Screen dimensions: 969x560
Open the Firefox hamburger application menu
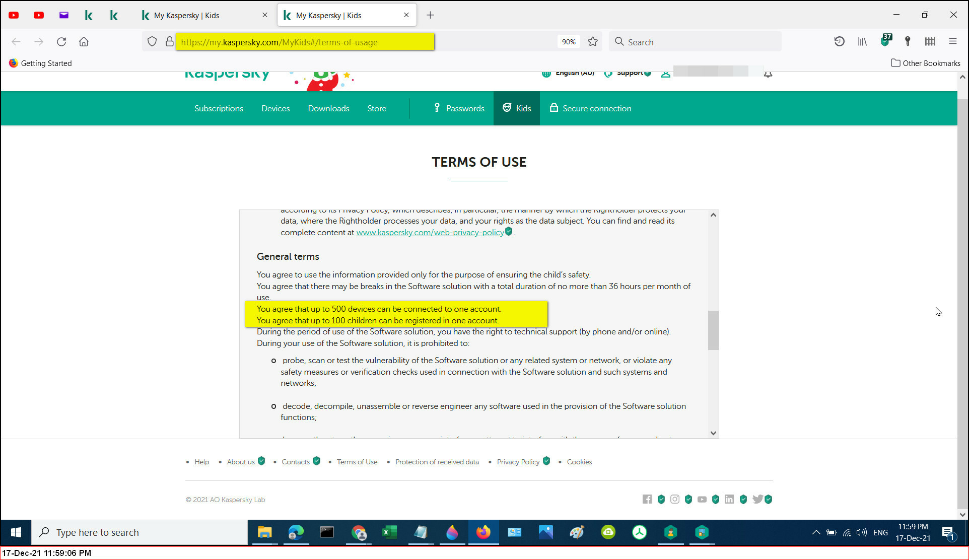tap(952, 42)
